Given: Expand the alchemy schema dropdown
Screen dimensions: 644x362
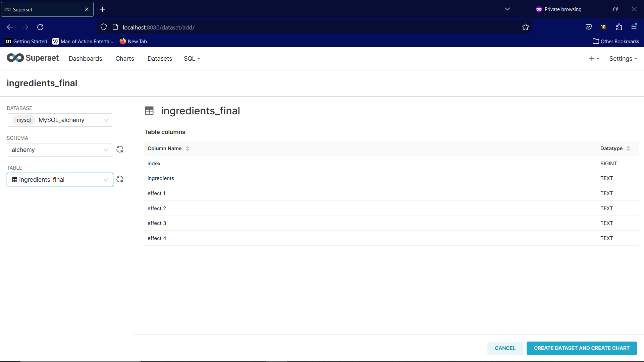Looking at the screenshot, I should click(x=60, y=150).
